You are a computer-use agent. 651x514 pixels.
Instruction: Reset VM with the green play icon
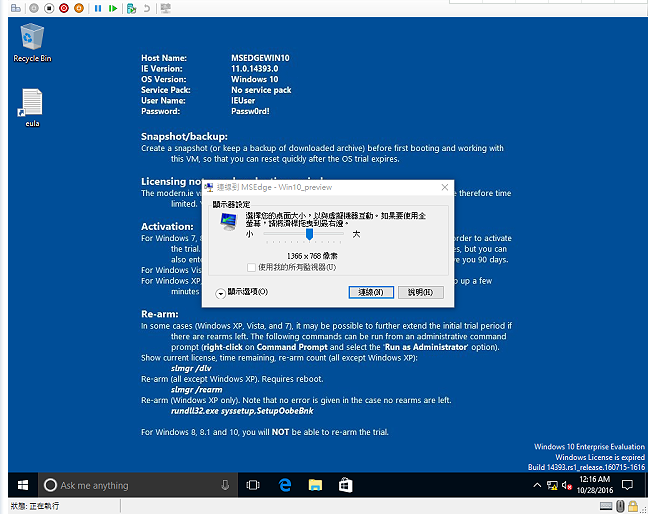point(113,8)
